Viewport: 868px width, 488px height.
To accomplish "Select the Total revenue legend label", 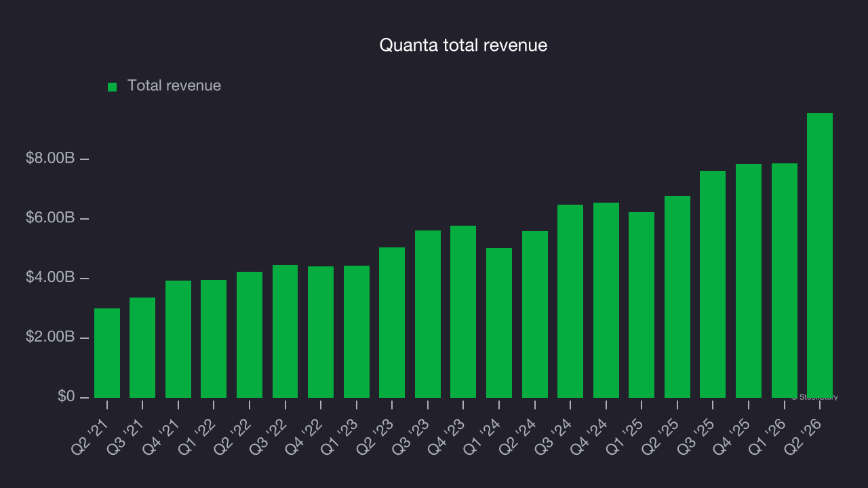I will (174, 85).
